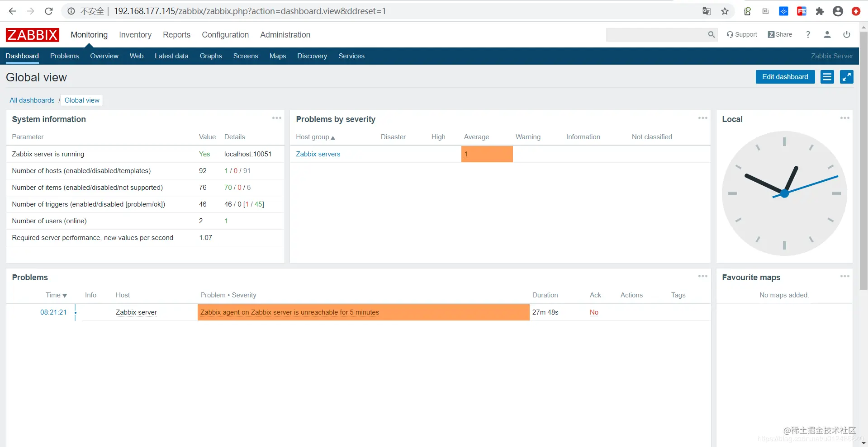This screenshot has height=447, width=868.
Task: Click the browser address bar URL
Action: pos(250,11)
